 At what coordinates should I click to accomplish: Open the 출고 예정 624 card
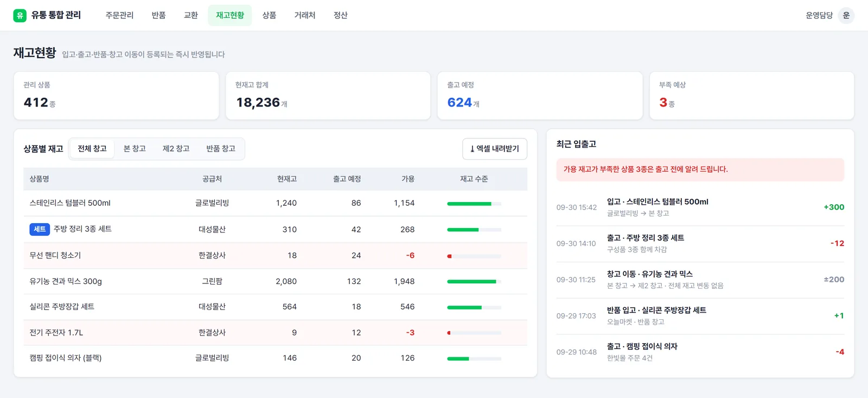[540, 96]
